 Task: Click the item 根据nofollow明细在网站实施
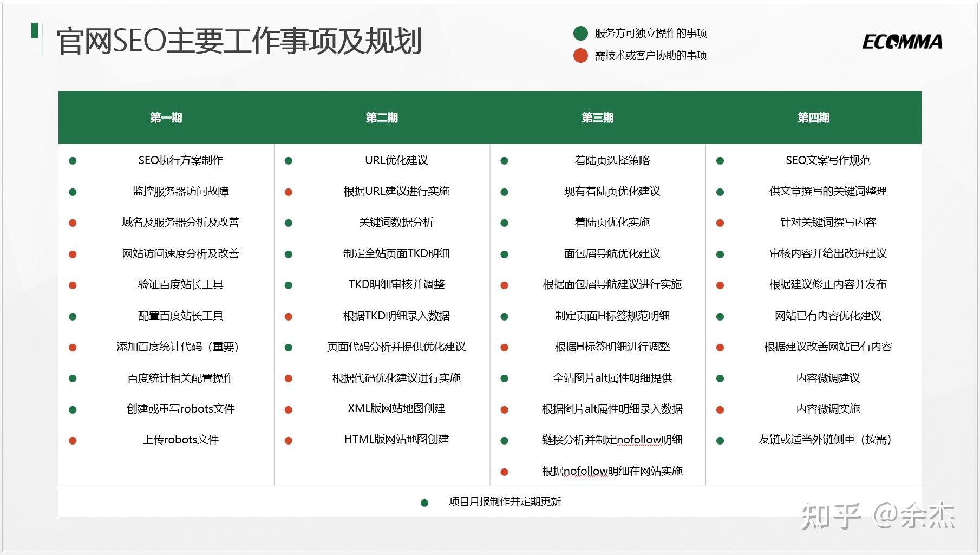[612, 471]
